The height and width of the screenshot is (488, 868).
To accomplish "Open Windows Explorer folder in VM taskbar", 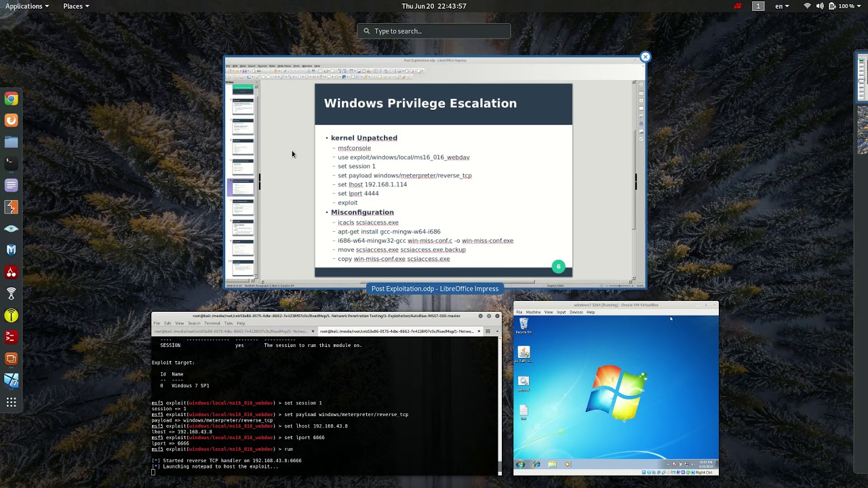I will click(552, 464).
